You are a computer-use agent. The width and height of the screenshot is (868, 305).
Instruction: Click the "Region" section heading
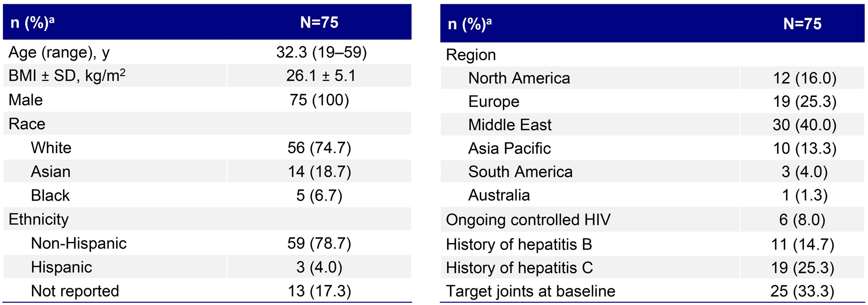point(471,55)
